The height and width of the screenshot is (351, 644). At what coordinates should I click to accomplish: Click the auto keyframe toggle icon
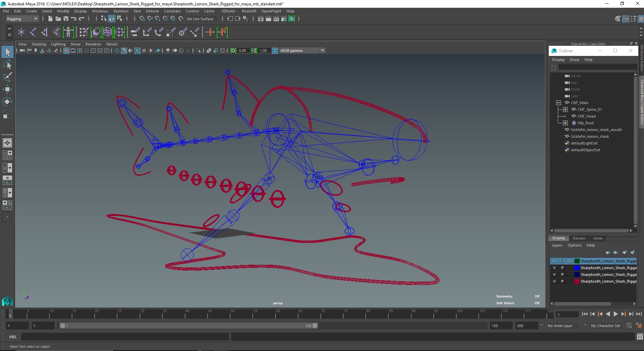629,325
